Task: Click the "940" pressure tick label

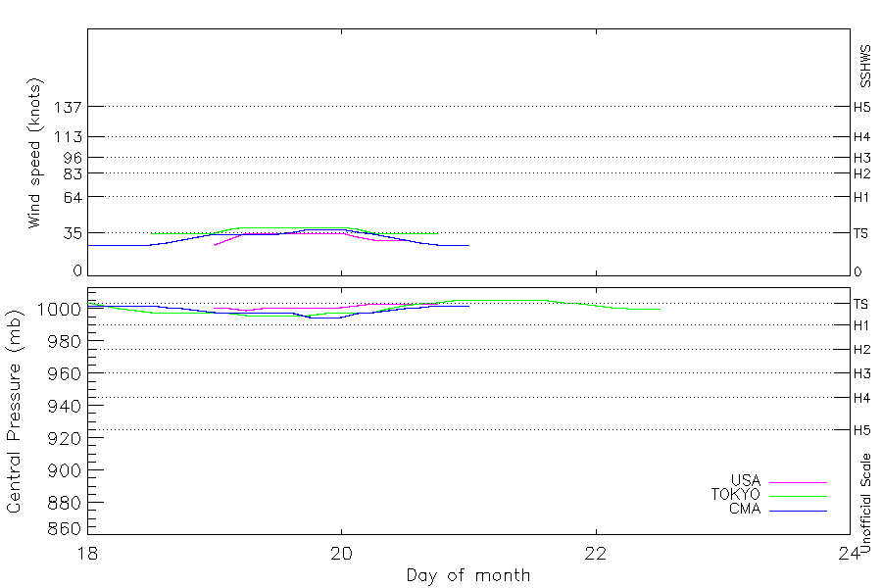Action: click(65, 406)
